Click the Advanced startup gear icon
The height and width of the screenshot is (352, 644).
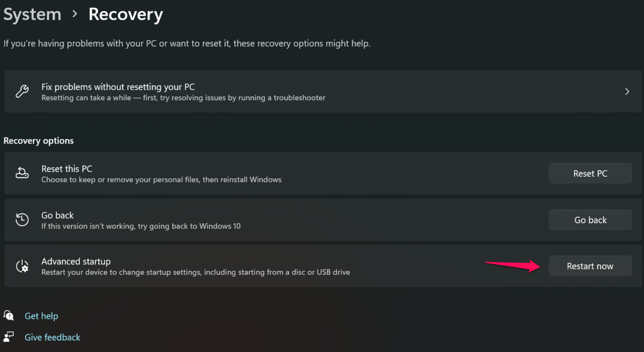(x=22, y=266)
